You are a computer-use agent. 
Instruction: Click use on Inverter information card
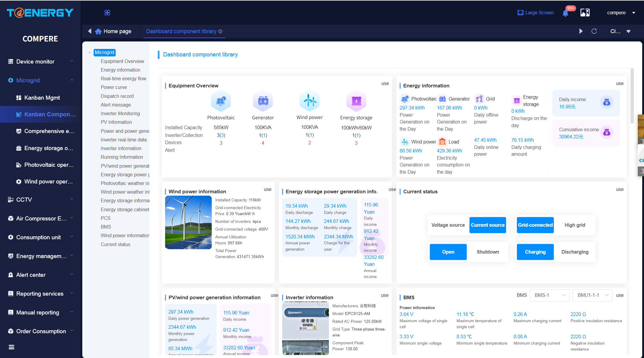pyautogui.click(x=385, y=295)
